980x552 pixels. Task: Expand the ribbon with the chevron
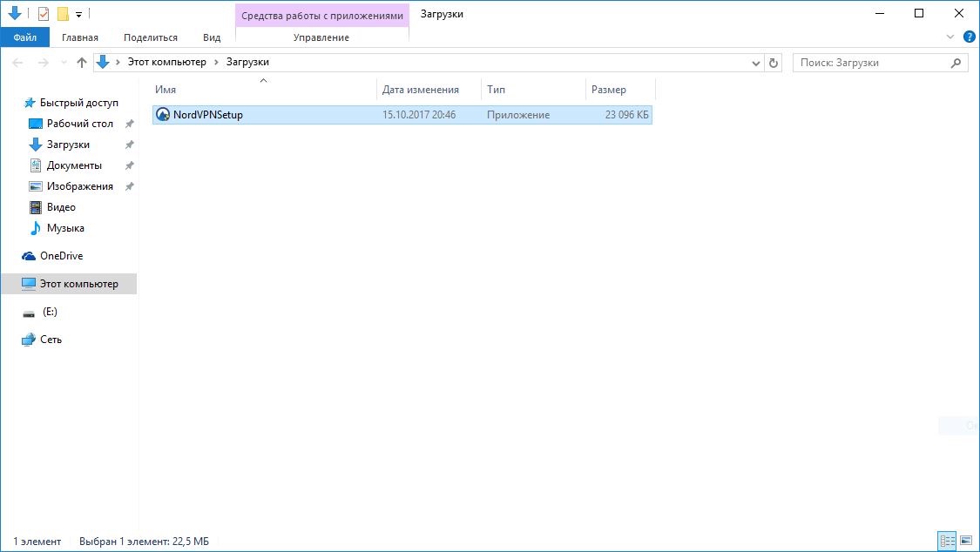coord(950,37)
